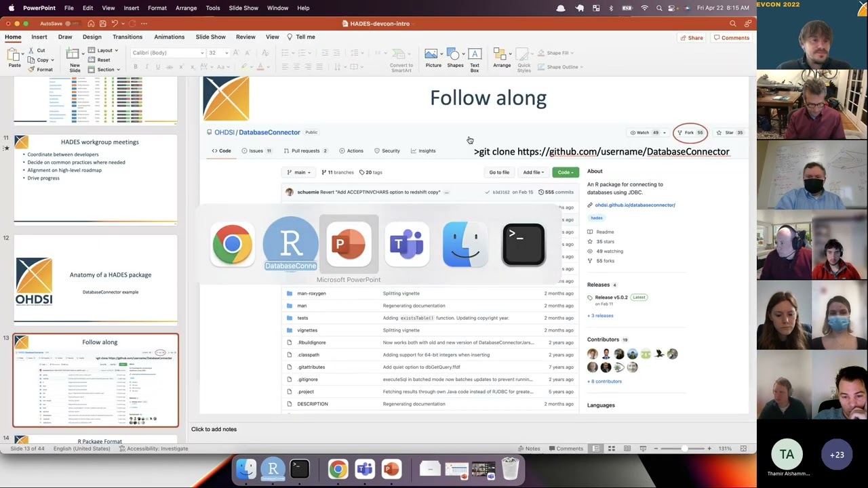Click the Cut scissors tool
Screen dimensions: 868x488
coord(37,50)
